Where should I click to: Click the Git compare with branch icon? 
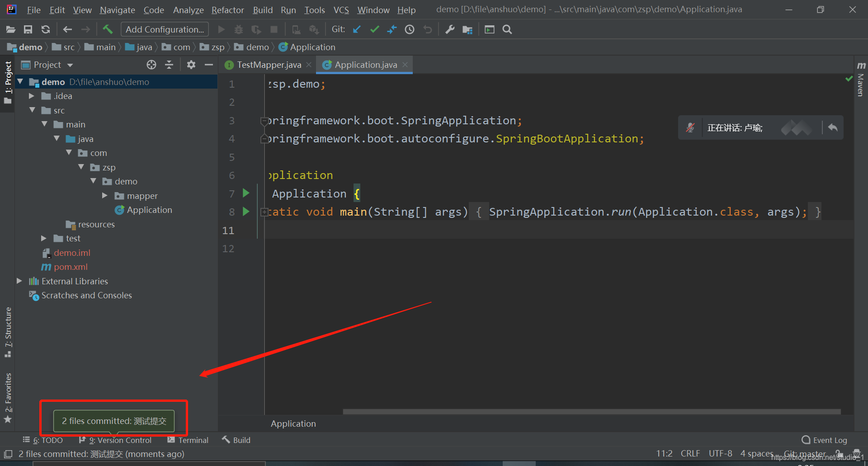pyautogui.click(x=392, y=29)
